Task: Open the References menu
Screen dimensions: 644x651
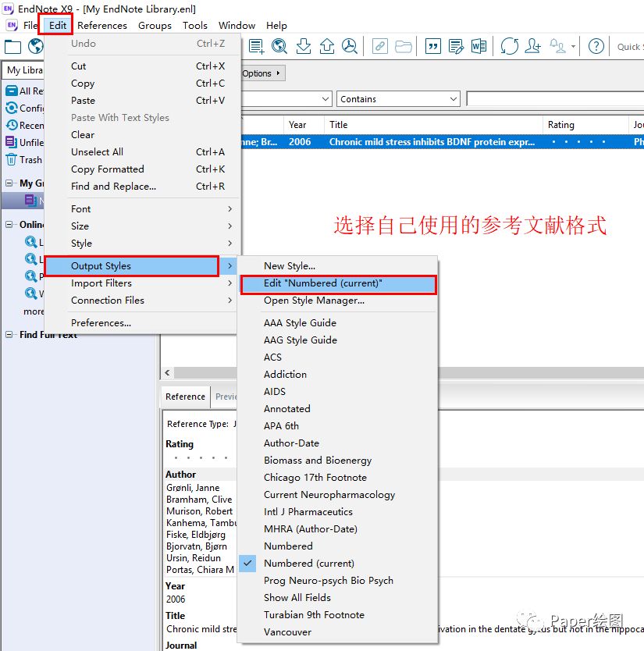Action: pos(102,25)
